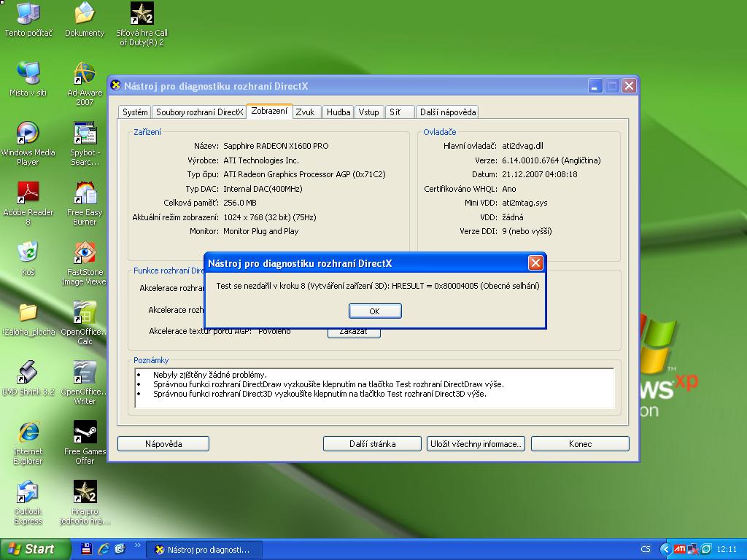Select Hra pro jednoho hráče icon

(85, 503)
